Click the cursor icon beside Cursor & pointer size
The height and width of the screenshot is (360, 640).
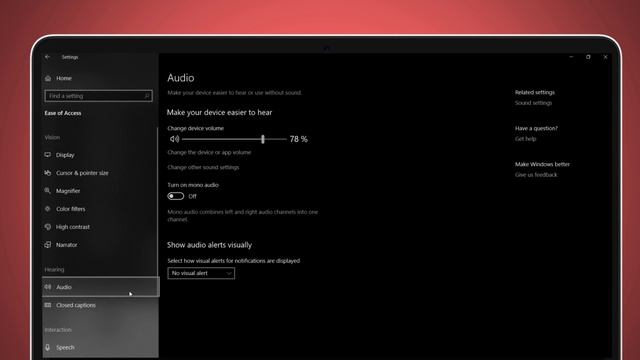(48, 173)
